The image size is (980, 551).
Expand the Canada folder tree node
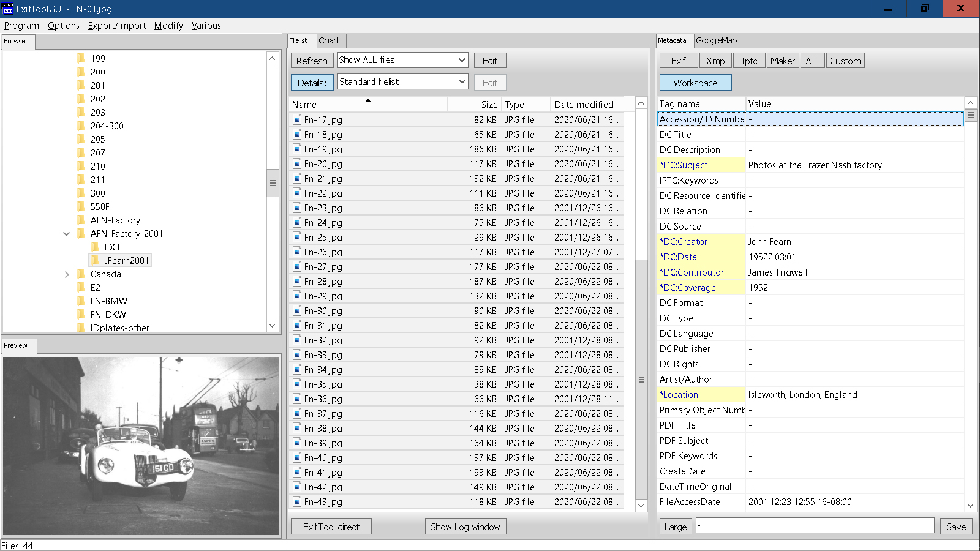[x=67, y=274]
